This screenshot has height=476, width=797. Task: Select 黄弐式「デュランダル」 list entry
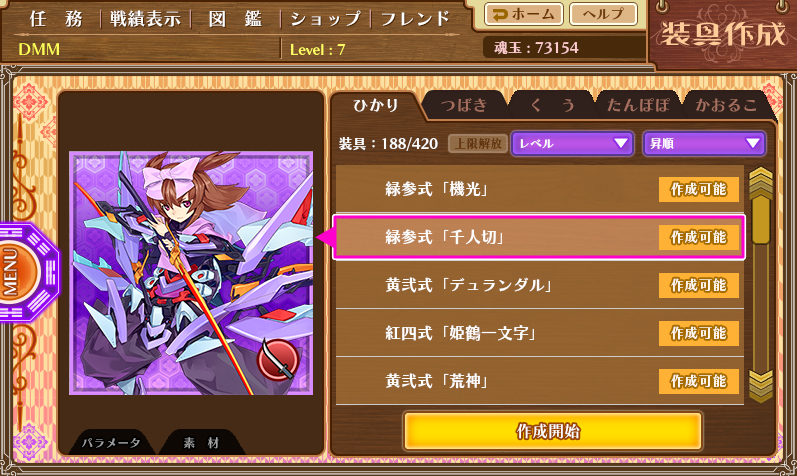(x=539, y=285)
